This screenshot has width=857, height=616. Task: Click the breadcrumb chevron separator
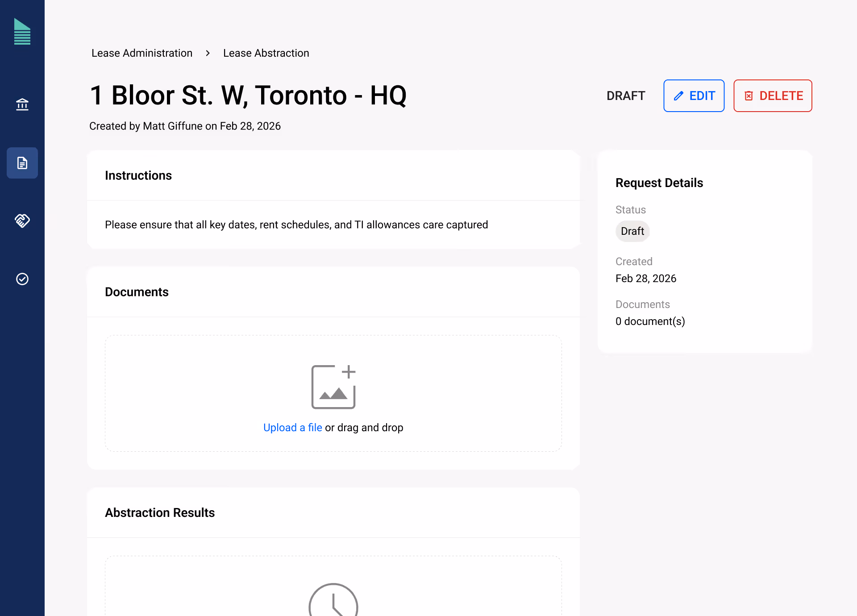(208, 53)
